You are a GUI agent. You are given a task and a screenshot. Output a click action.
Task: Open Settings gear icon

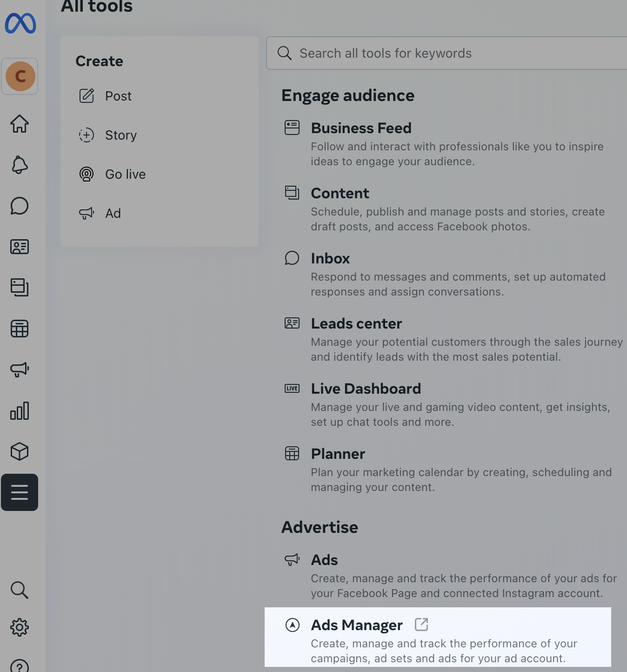tap(20, 627)
